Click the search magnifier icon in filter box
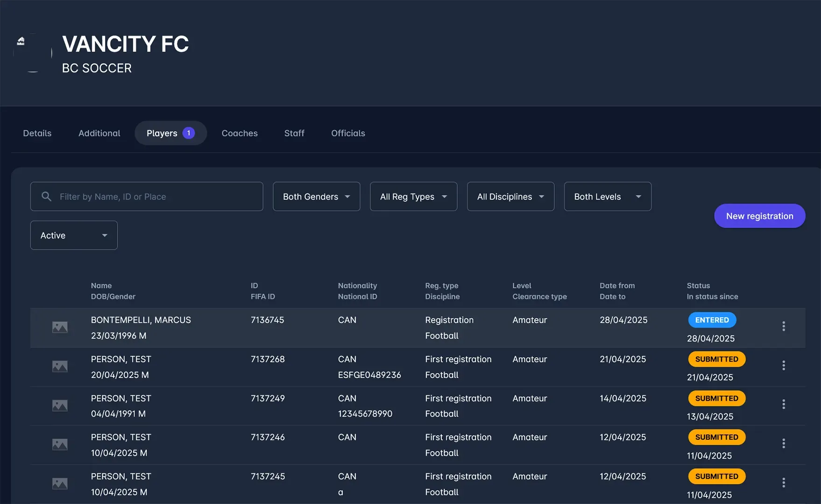 46,196
